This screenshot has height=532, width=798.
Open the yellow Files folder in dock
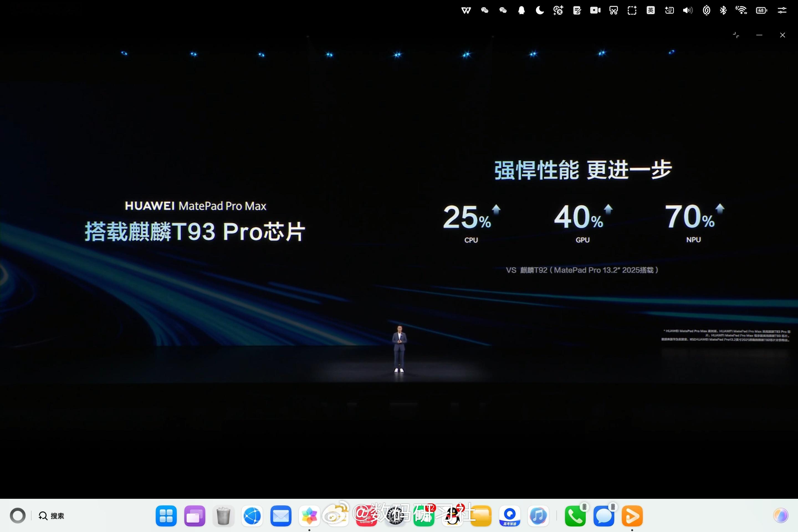click(x=481, y=516)
